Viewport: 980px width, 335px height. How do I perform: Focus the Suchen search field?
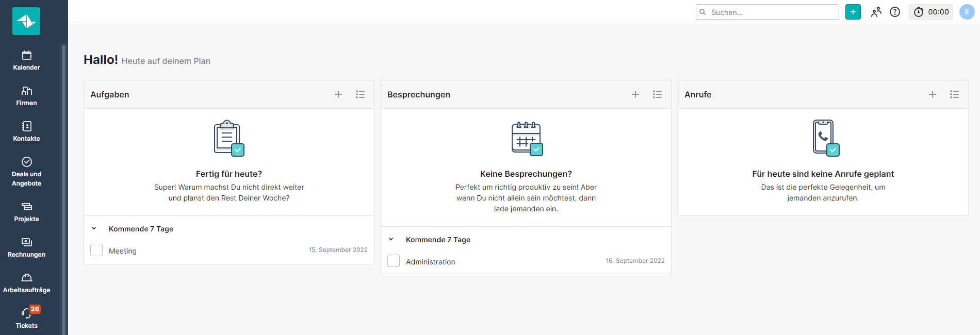(x=767, y=12)
